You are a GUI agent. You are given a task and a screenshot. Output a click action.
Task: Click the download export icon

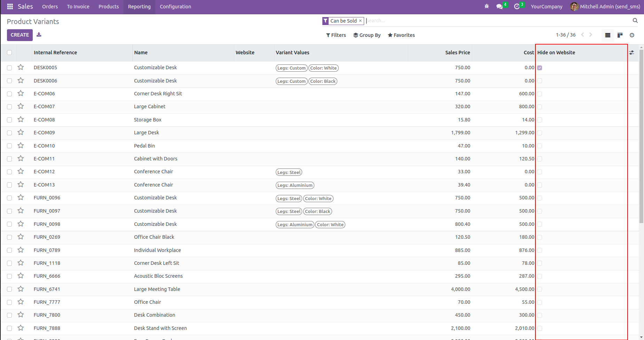pos(39,34)
